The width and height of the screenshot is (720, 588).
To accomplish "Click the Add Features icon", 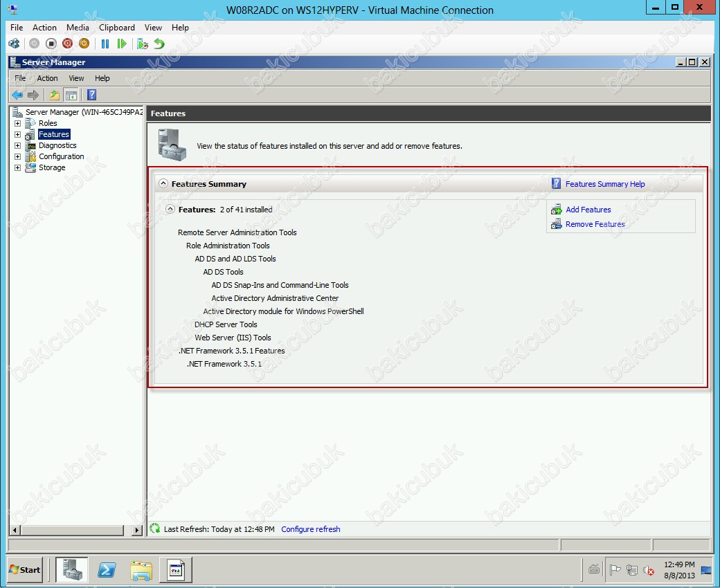I will point(556,210).
